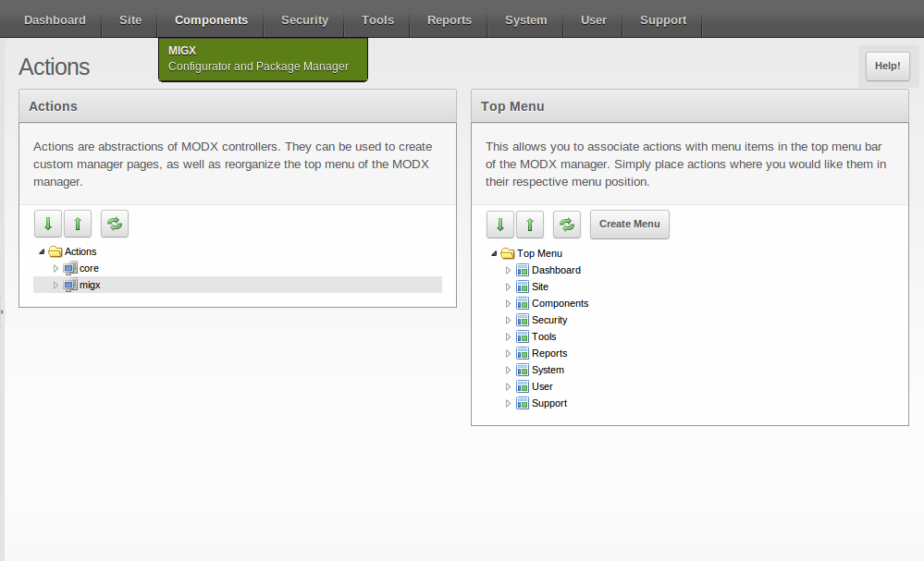Expand the Security node in Top Menu tree
924x561 pixels.
508,320
